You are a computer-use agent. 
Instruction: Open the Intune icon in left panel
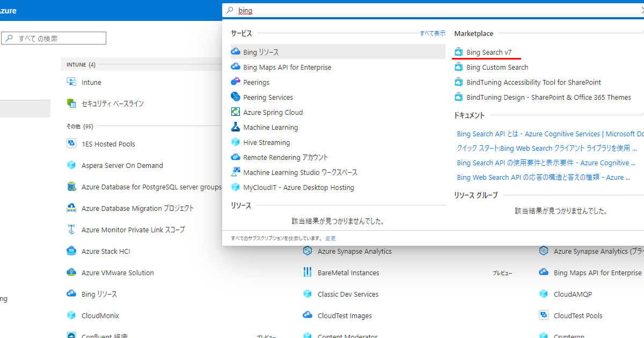71,82
